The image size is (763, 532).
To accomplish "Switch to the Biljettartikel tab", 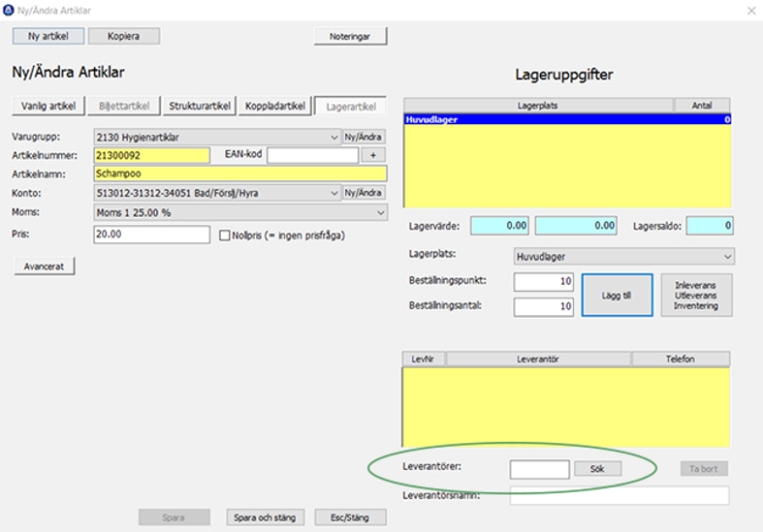I will [124, 106].
